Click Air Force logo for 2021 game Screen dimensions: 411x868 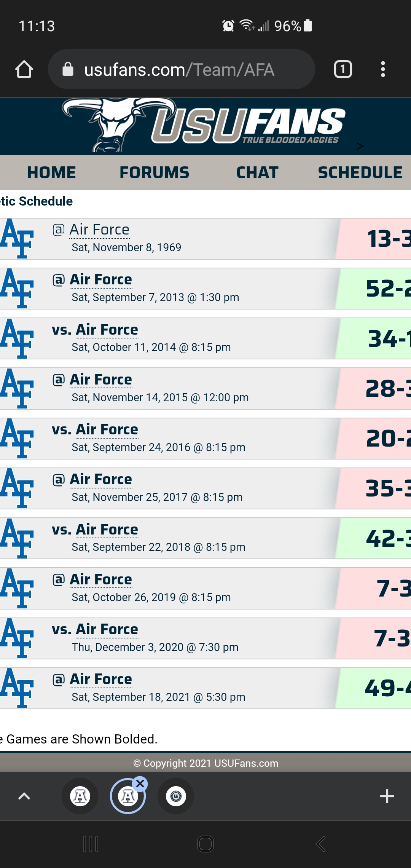pyautogui.click(x=17, y=688)
